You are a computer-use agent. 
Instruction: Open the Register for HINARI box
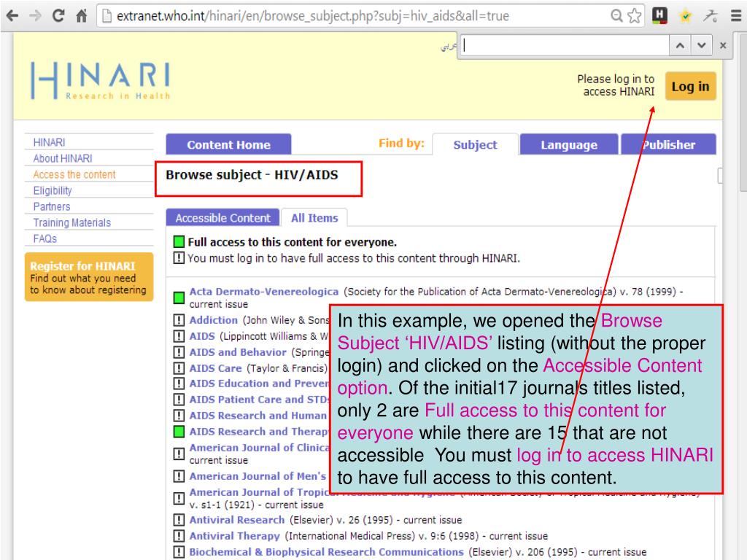89,277
